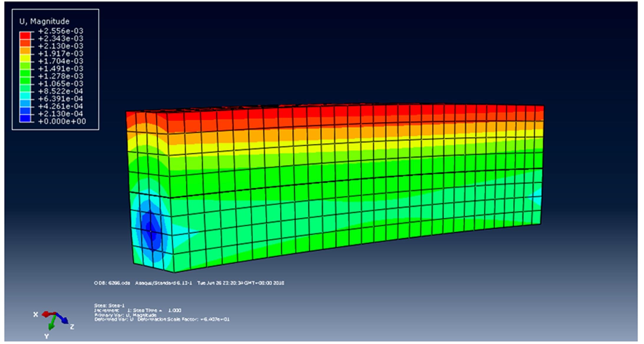Image resolution: width=644 pixels, height=344 pixels.
Task: Click the Z label on the triad
Action: click(72, 327)
